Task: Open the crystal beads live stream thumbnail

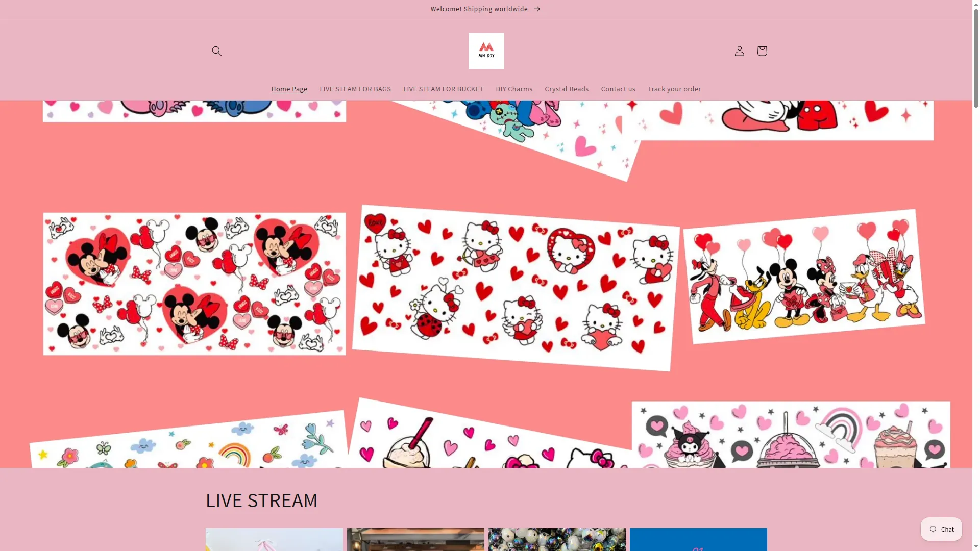Action: (557, 539)
